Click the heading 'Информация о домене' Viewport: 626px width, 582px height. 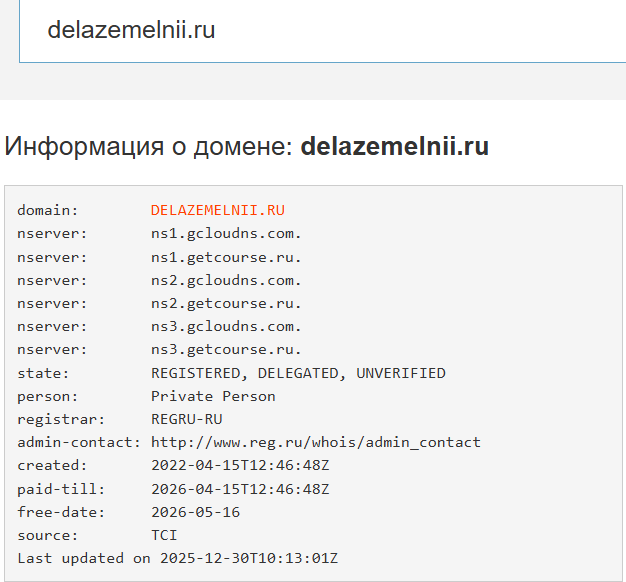coord(149,146)
